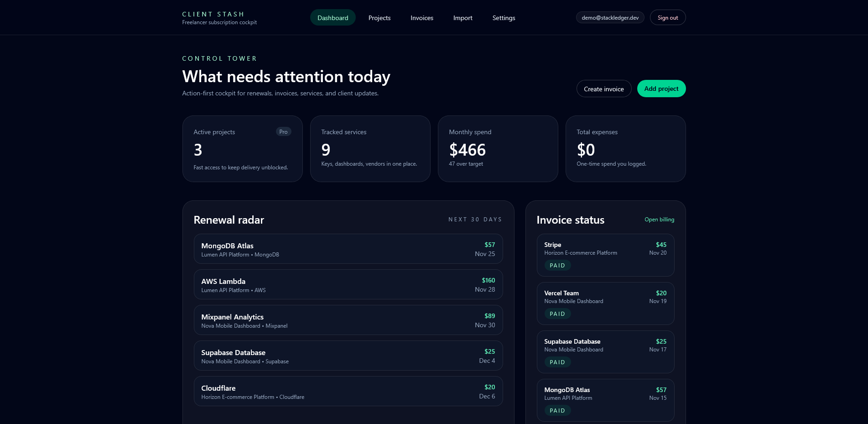
Task: Click the Nov 25 renewal date
Action: [485, 254]
